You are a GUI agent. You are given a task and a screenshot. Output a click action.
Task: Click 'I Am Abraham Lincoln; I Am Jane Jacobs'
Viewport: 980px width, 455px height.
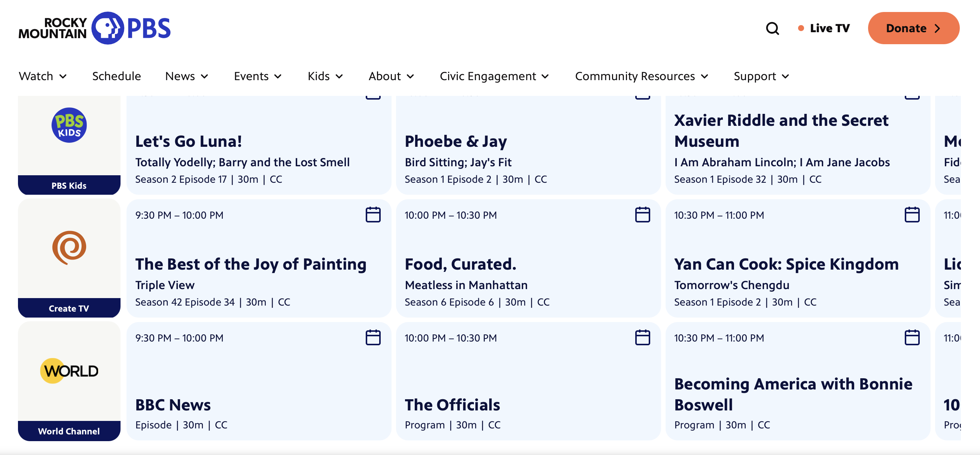[782, 163]
